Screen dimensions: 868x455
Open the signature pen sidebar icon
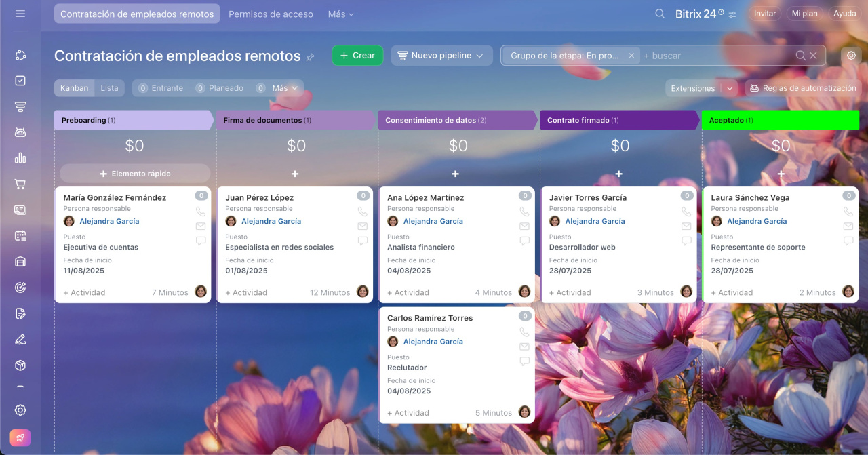click(x=20, y=339)
